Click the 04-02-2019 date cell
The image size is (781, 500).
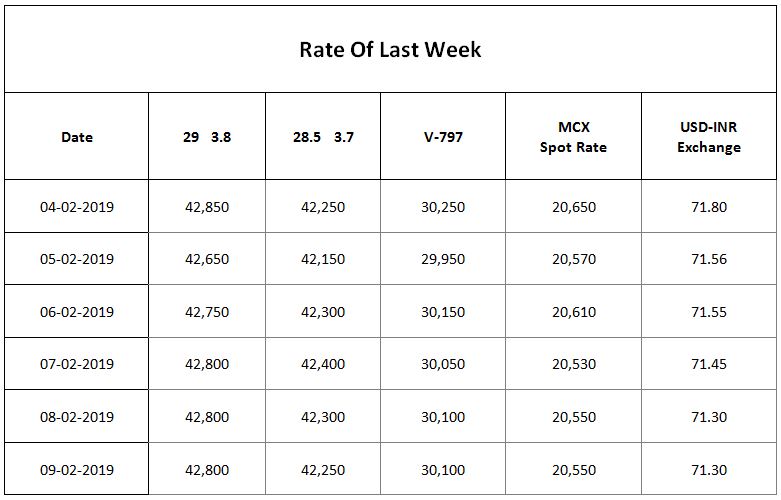pos(77,206)
